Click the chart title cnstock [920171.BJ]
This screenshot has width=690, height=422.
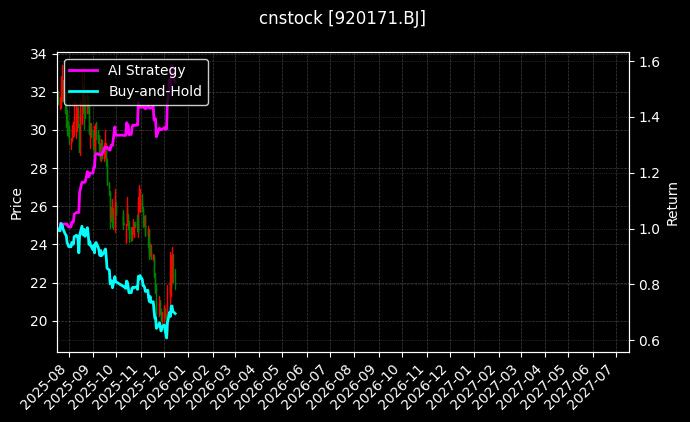tap(343, 19)
